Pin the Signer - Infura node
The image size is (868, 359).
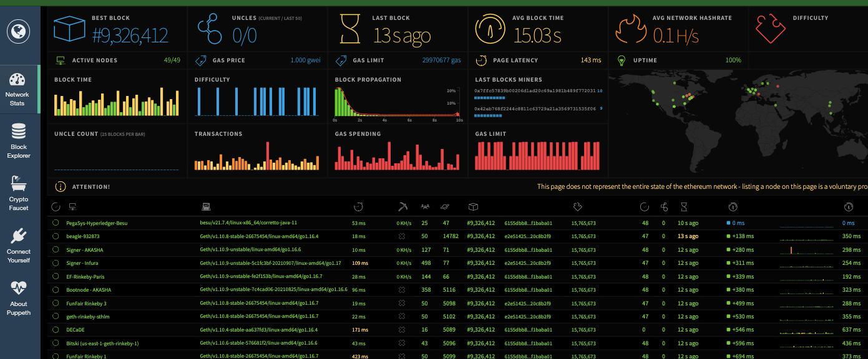click(56, 263)
